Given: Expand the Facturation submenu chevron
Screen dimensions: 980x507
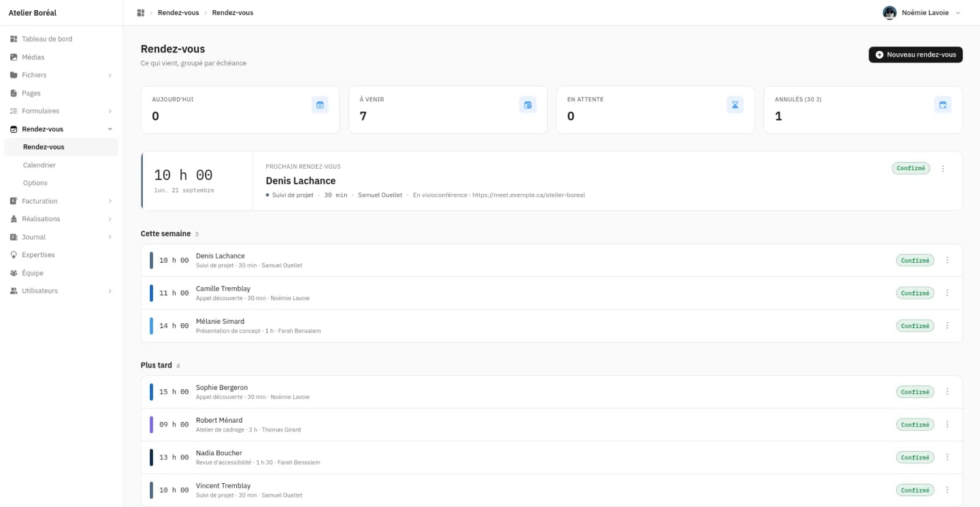Looking at the screenshot, I should (110, 201).
